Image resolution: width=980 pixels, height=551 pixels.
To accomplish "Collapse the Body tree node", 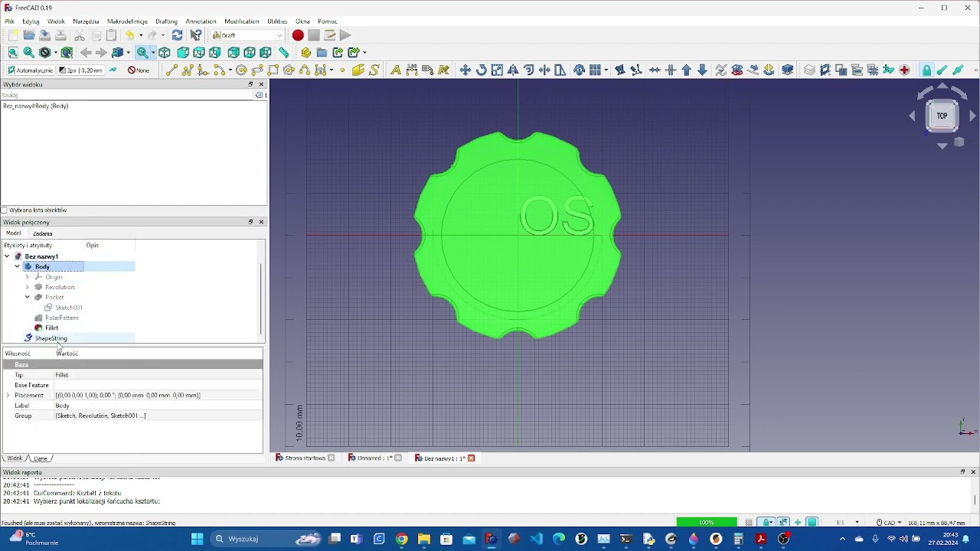I will tap(17, 266).
